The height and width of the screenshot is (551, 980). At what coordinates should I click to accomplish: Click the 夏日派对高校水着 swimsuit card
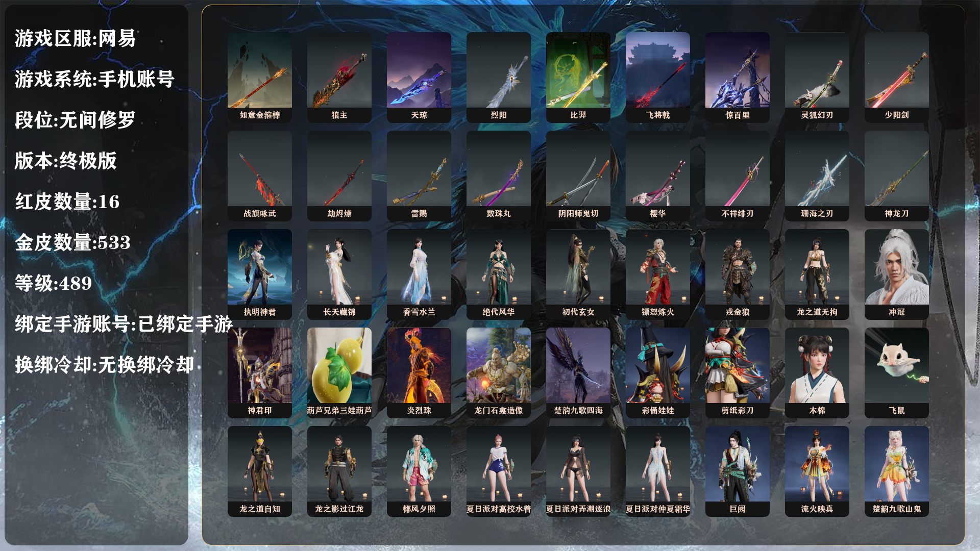(x=499, y=471)
